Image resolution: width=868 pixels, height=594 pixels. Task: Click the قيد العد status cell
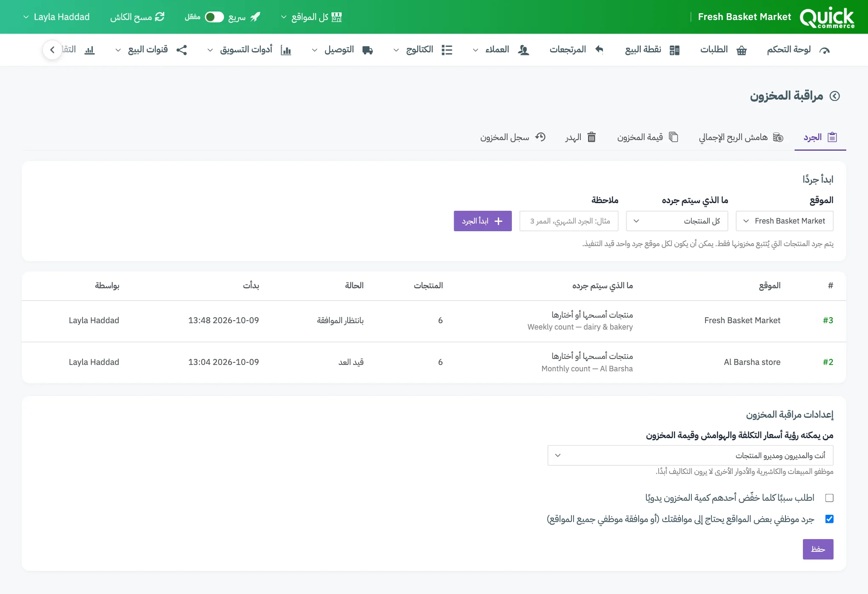click(x=351, y=362)
